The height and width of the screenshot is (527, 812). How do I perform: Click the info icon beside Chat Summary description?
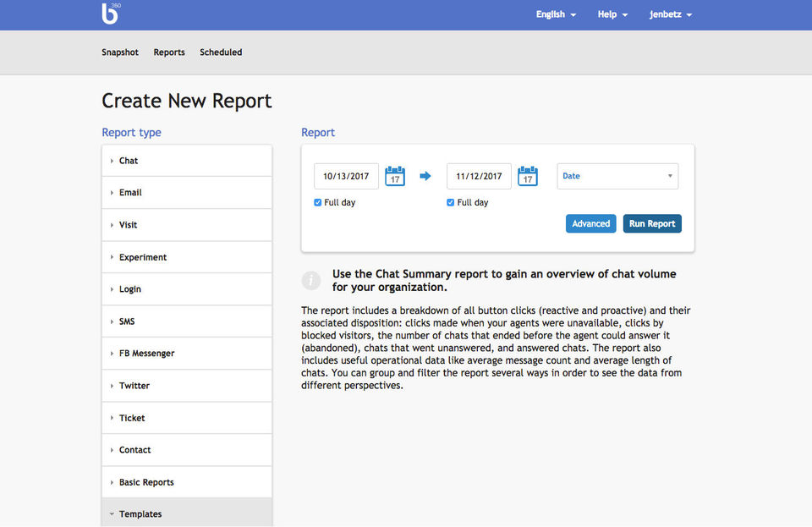pos(311,280)
